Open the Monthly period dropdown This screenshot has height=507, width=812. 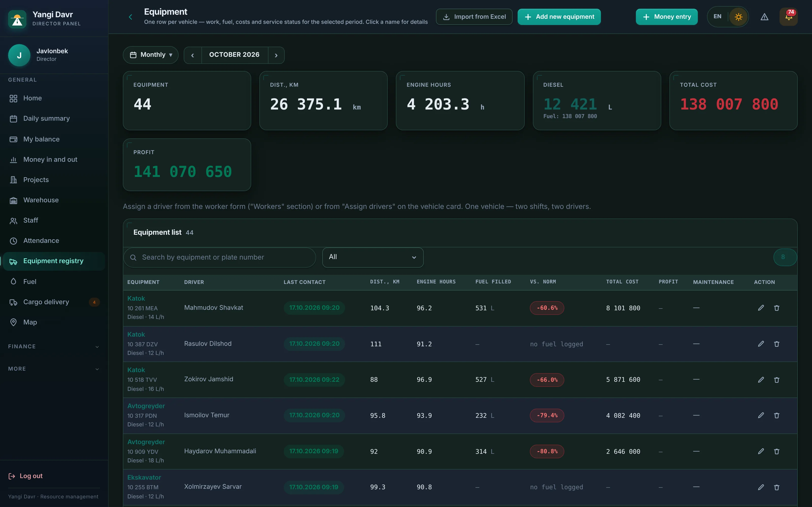coord(151,55)
